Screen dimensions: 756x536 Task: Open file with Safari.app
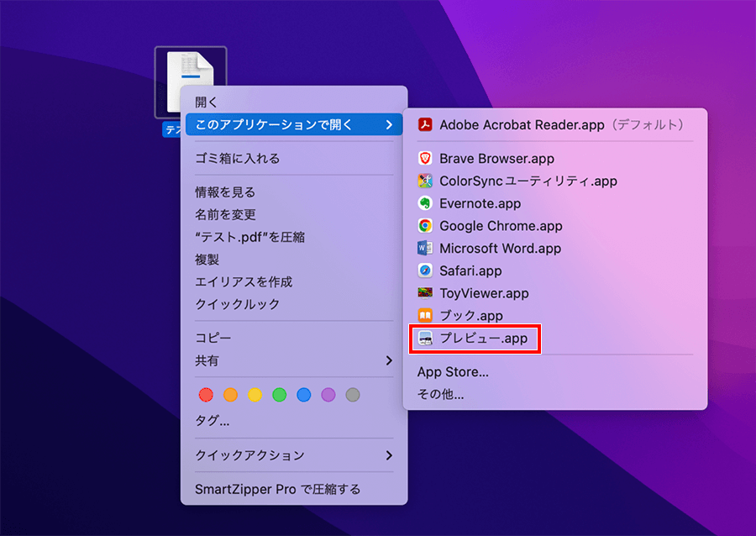point(555,271)
